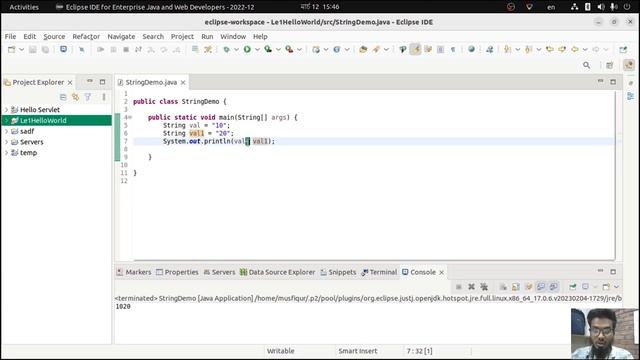The image size is (640, 360).
Task: Click the Project Explorer filter icon
Action: pyautogui.click(x=88, y=97)
